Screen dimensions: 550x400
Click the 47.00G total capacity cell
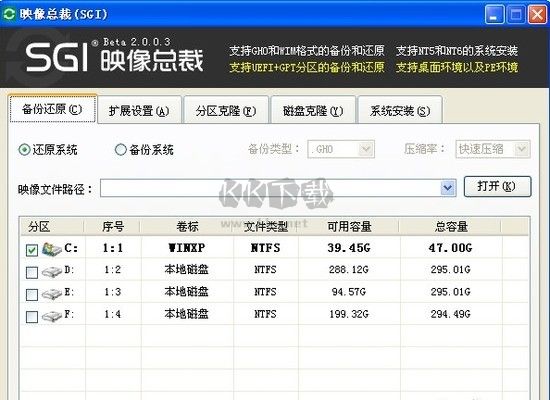pyautogui.click(x=451, y=248)
